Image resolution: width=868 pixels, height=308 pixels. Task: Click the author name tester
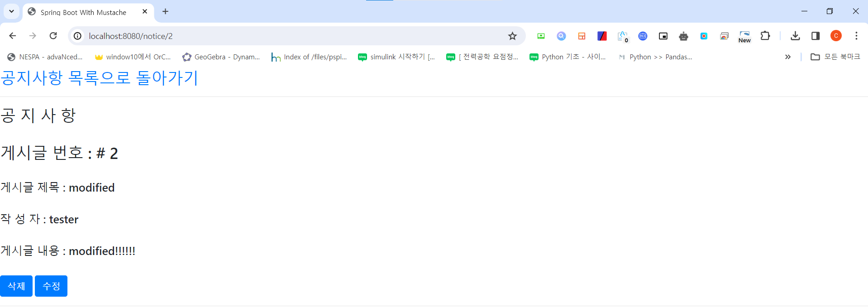click(x=64, y=219)
